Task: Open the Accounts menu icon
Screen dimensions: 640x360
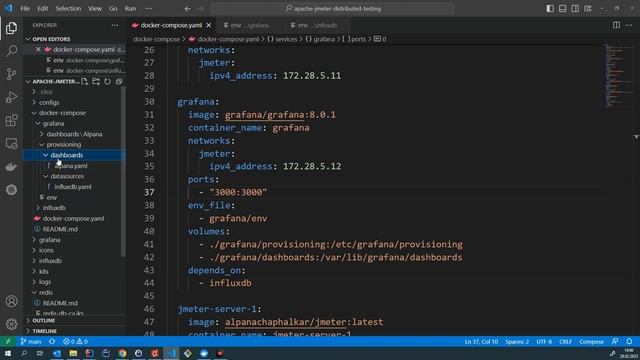Action: [x=11, y=301]
